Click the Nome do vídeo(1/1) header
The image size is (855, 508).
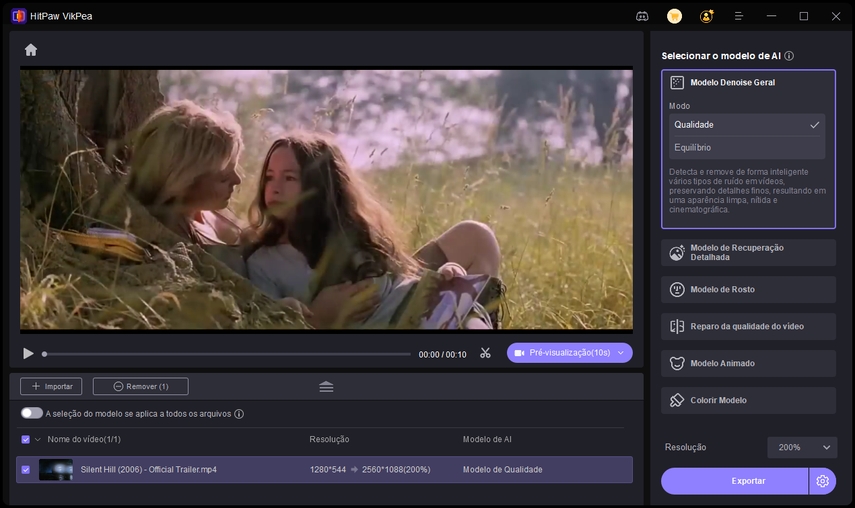pyautogui.click(x=84, y=439)
